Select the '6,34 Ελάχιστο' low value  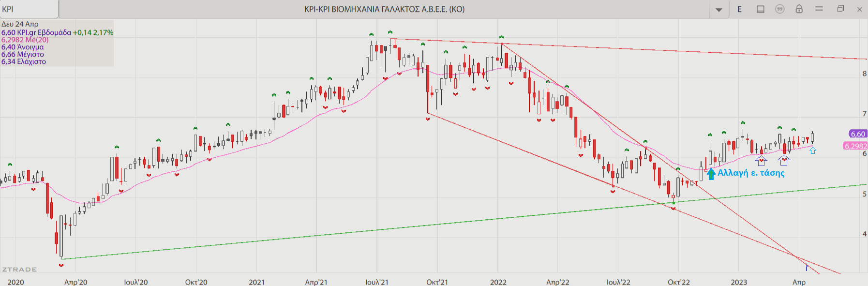23,61
